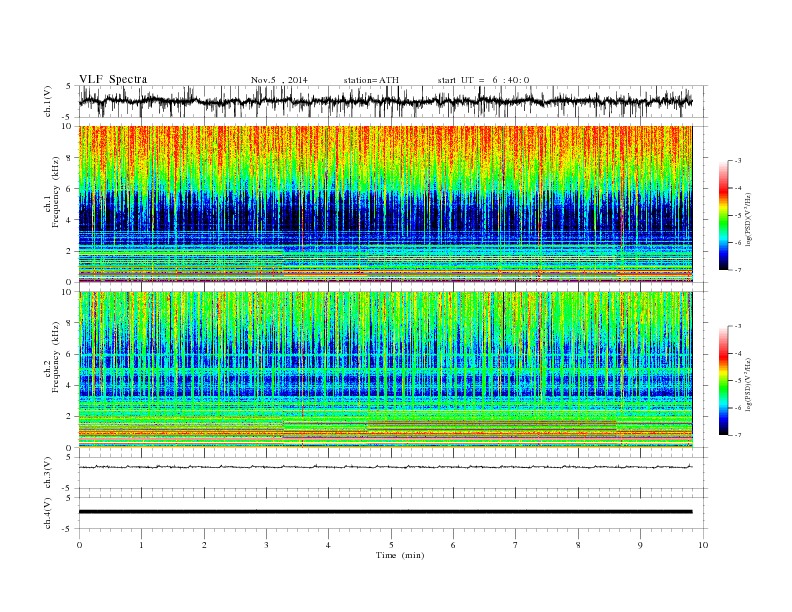Viewport: 792px width, 612px height.
Task: Click the "VLF Spectra" plot title
Action: click(x=113, y=79)
